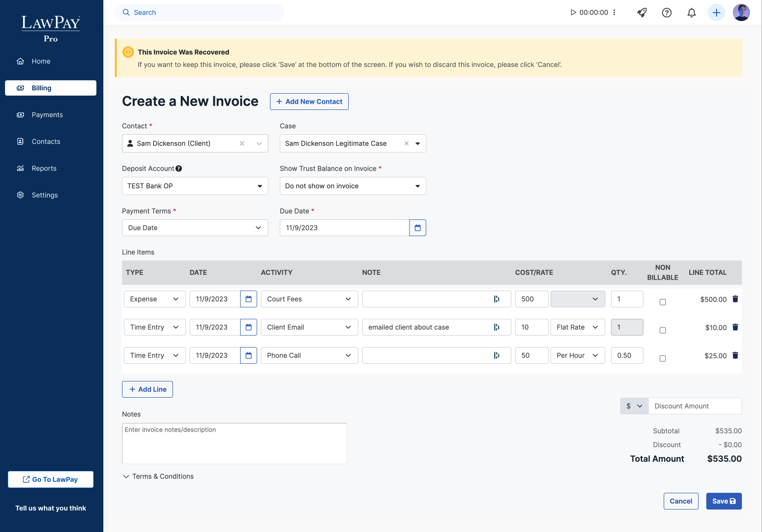Check non-billable for Phone Call entry
The image size is (762, 532).
click(x=663, y=358)
